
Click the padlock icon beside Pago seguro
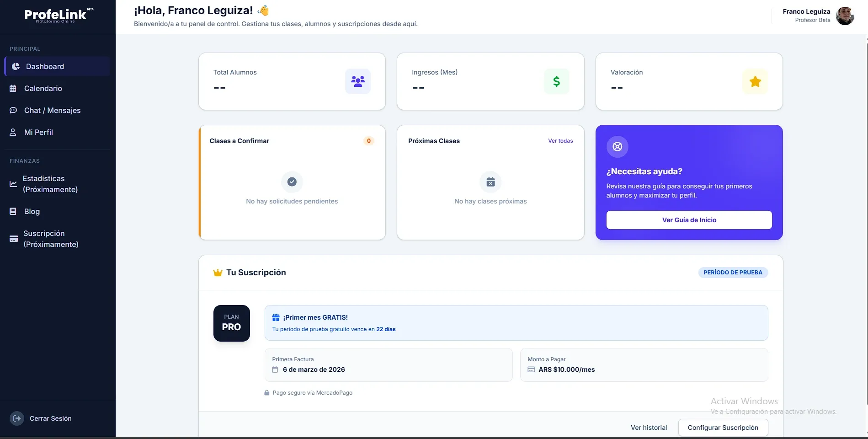tap(266, 393)
